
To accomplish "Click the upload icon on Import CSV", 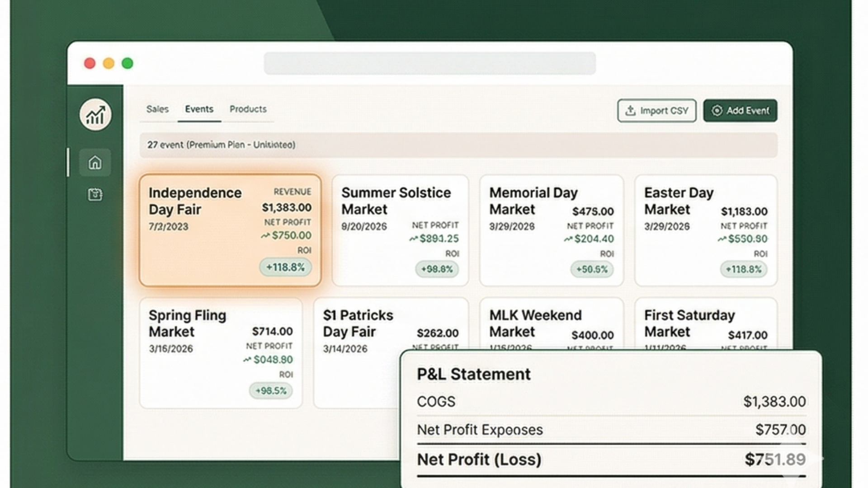I will coord(630,111).
